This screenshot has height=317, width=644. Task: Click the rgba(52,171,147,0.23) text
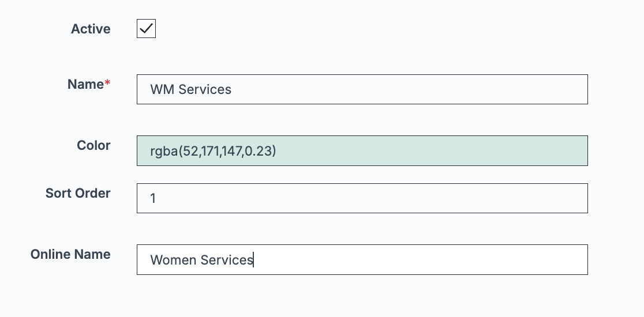pyautogui.click(x=213, y=152)
